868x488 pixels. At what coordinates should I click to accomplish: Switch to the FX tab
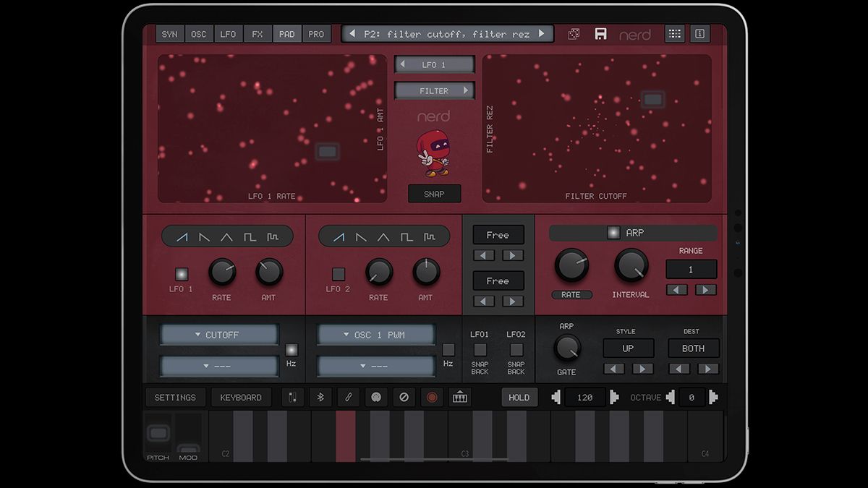pyautogui.click(x=258, y=33)
